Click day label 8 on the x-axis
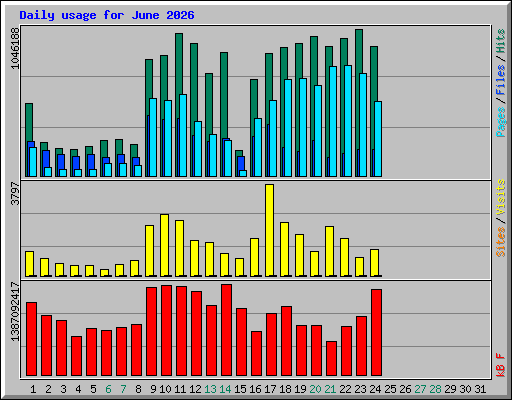The width and height of the screenshot is (512, 400). (x=138, y=389)
